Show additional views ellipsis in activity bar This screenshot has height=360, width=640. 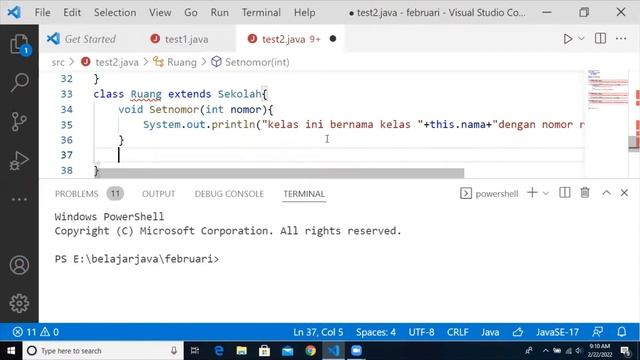click(19, 200)
